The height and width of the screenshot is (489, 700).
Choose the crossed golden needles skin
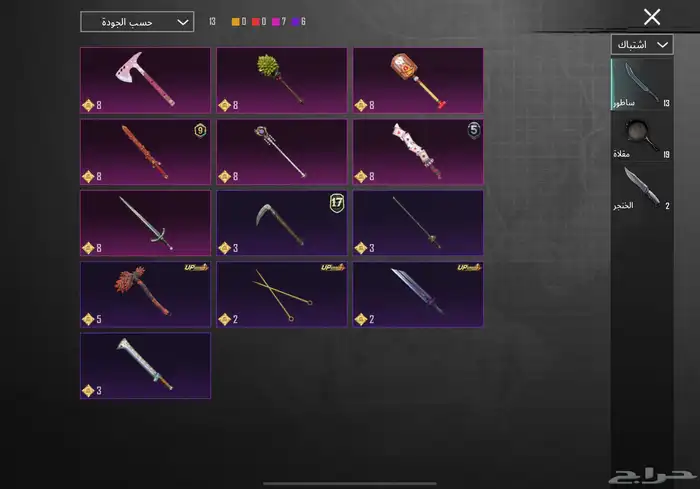tap(282, 294)
